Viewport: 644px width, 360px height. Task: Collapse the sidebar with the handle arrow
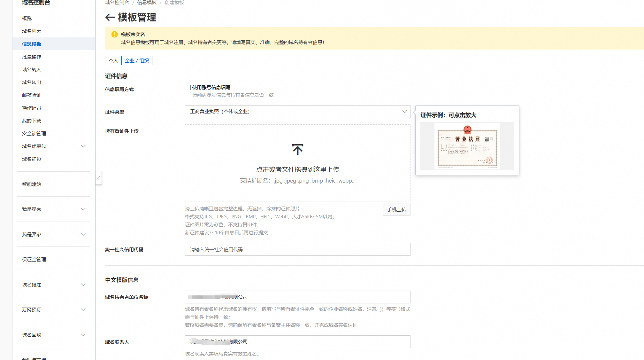point(99,178)
